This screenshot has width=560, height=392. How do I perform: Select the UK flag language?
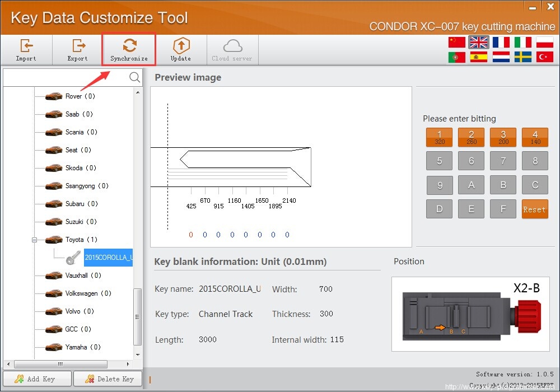[x=479, y=42]
